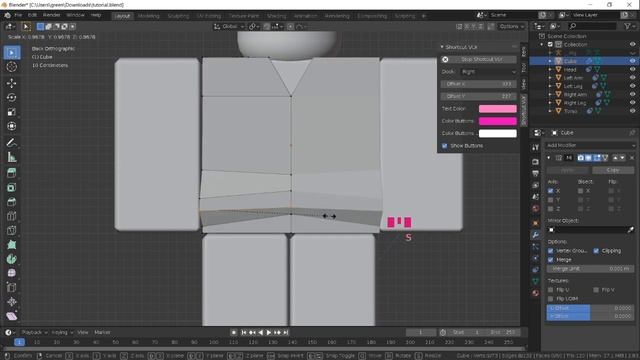The width and height of the screenshot is (640, 360).
Task: Select the Knife tool
Action: click(11, 230)
